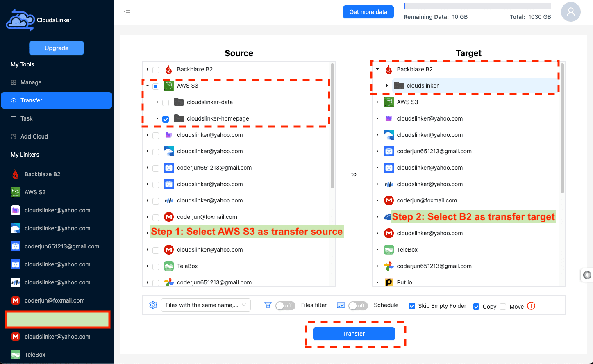Expand Put.io in the Target tree

[x=377, y=282]
